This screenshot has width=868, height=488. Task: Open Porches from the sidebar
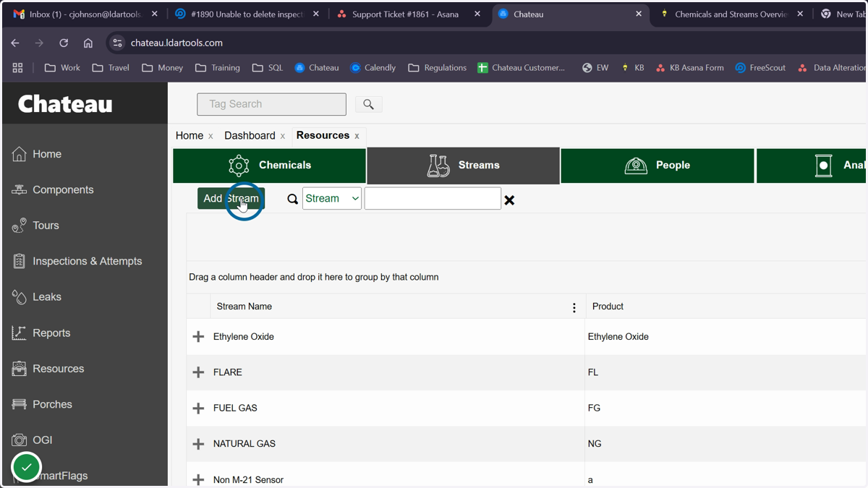(52, 404)
